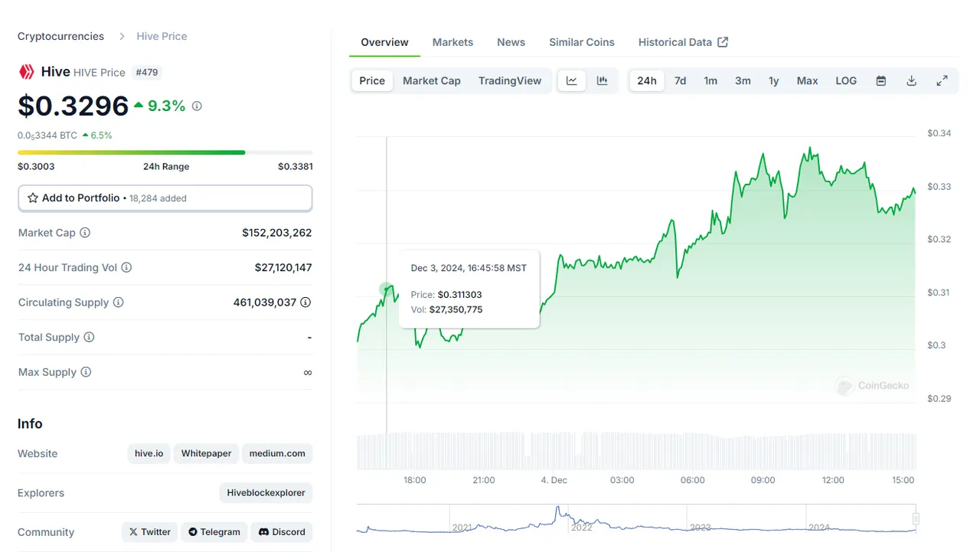Screen dimensions: 980x552
Task: Switch to candlestick chart icon
Action: click(603, 80)
